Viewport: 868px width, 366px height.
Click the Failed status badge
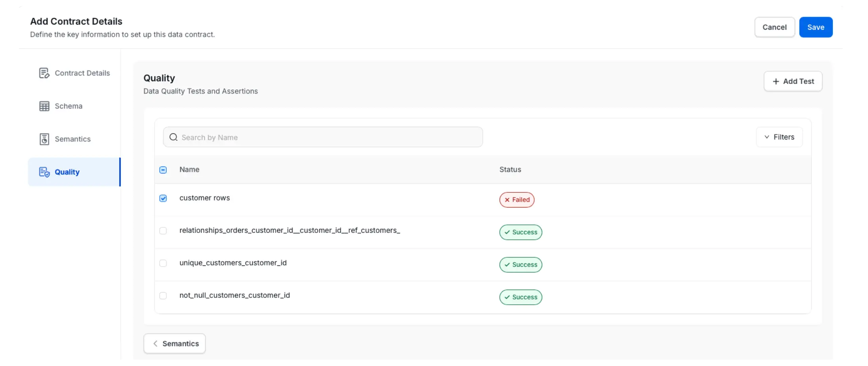[x=516, y=200]
